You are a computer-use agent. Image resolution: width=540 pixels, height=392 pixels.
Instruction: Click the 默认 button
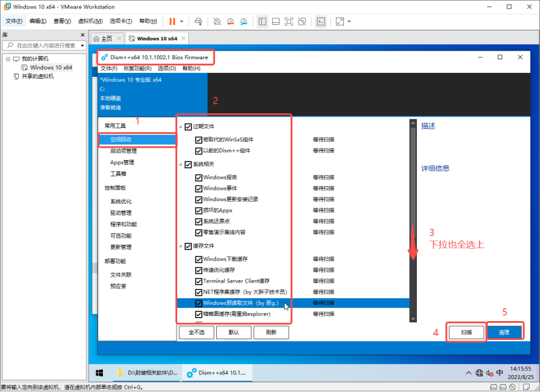click(234, 333)
